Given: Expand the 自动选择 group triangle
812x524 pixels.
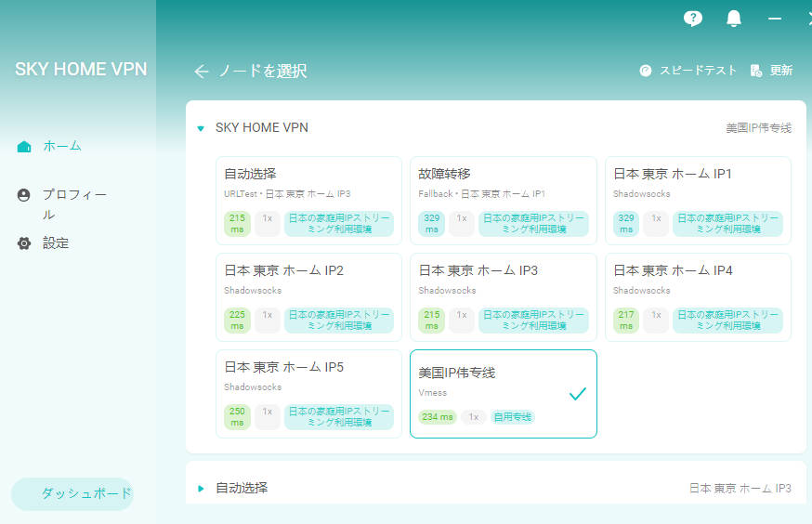Looking at the screenshot, I should point(201,489).
